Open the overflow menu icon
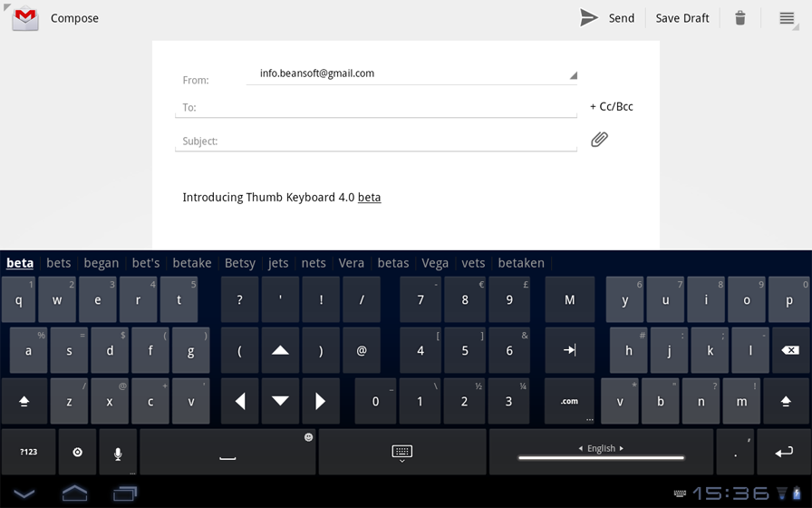Viewport: 812px width, 508px height. [787, 18]
